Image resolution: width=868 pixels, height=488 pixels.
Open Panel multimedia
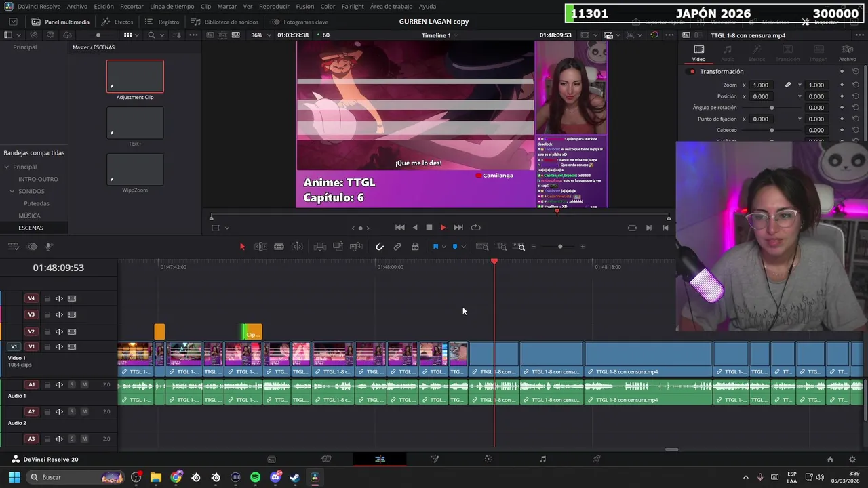pyautogui.click(x=60, y=22)
